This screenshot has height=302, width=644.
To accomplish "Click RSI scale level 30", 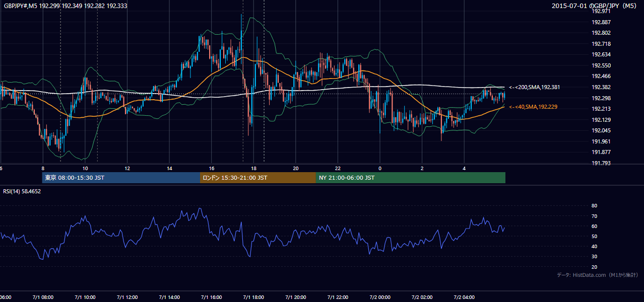I will [594, 257].
